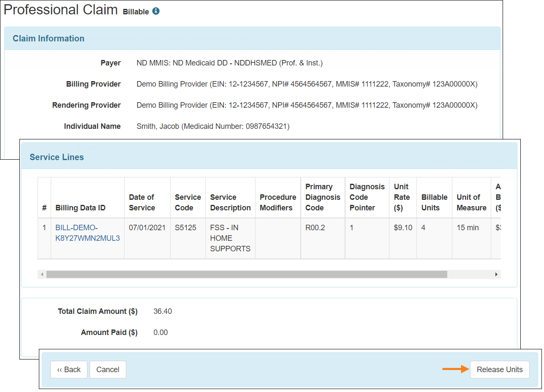Click the Total Claim Amount value 36.40

pos(163,311)
